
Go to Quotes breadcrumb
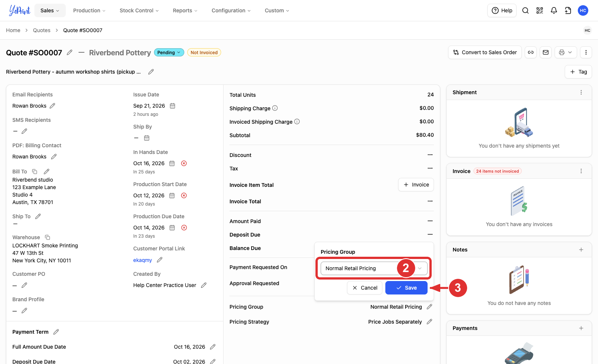click(41, 30)
